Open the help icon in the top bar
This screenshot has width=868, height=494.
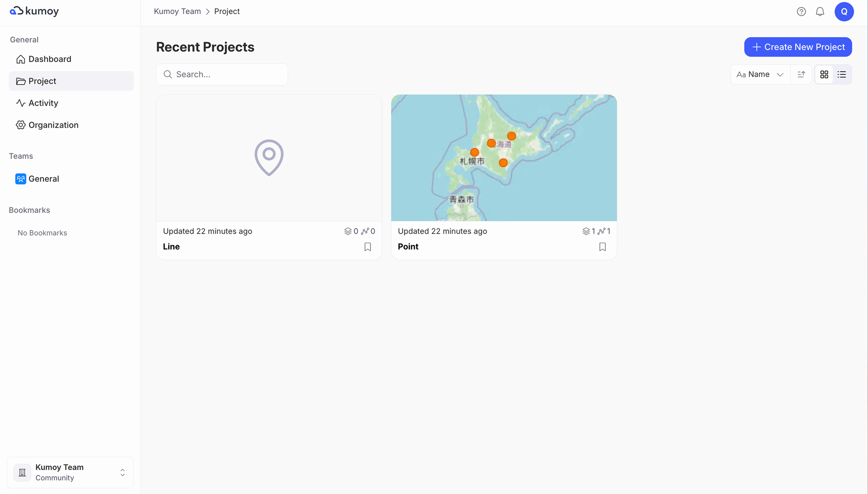[x=801, y=11]
